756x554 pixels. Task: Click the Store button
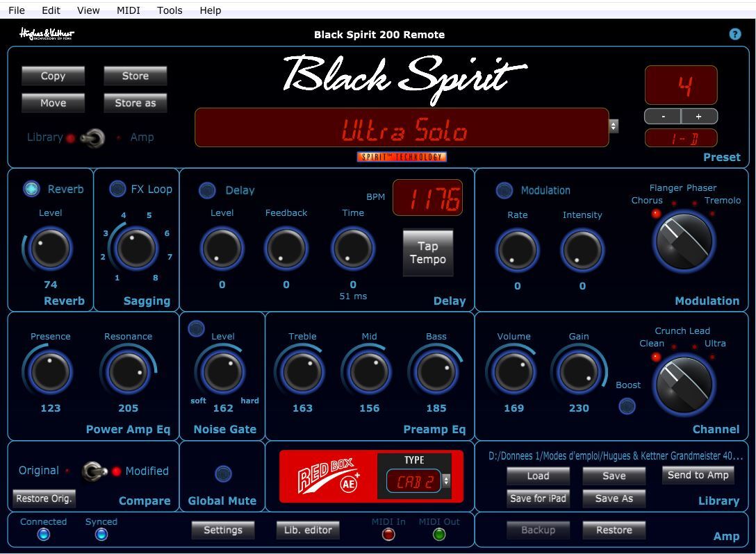(x=135, y=76)
